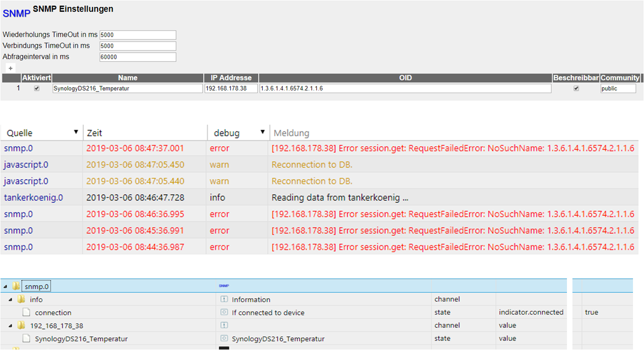Click the SynologyDS216_Temperatur file icon in tree
The height and width of the screenshot is (350, 644).
pyautogui.click(x=26, y=338)
